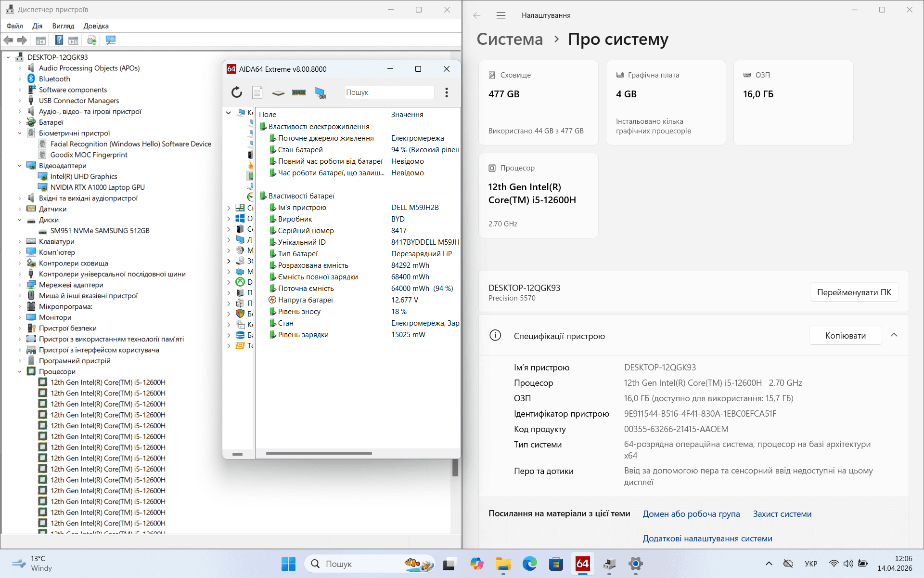Open the Довідка menu
Viewport: 924px width, 578px height.
(96, 26)
